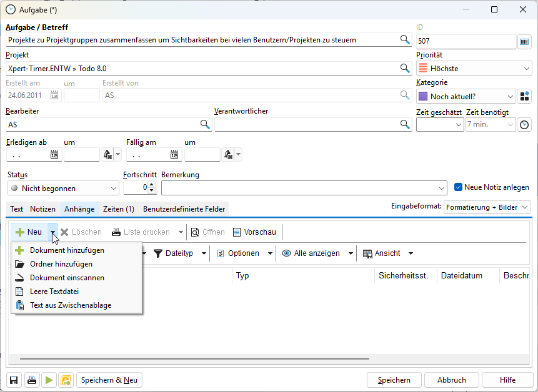The height and width of the screenshot is (392, 538).
Task: Open the Status dropdown showing Nicht begonnen
Action: (113, 188)
